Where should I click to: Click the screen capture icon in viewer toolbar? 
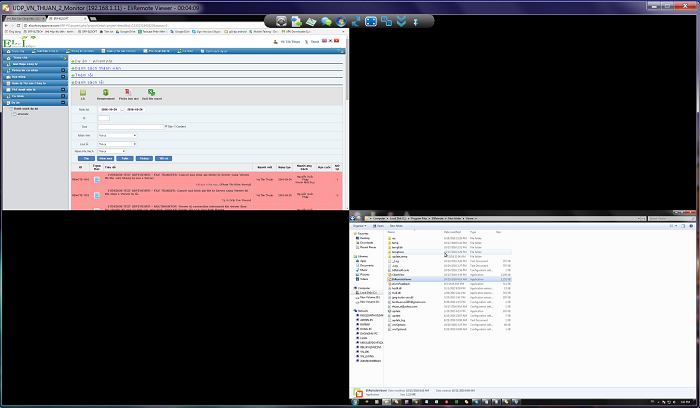point(281,21)
